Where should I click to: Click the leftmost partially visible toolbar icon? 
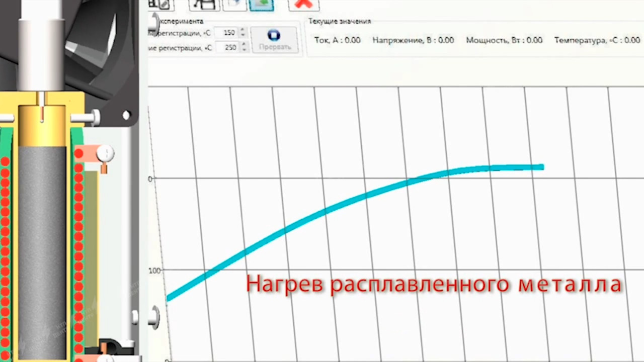161,4
